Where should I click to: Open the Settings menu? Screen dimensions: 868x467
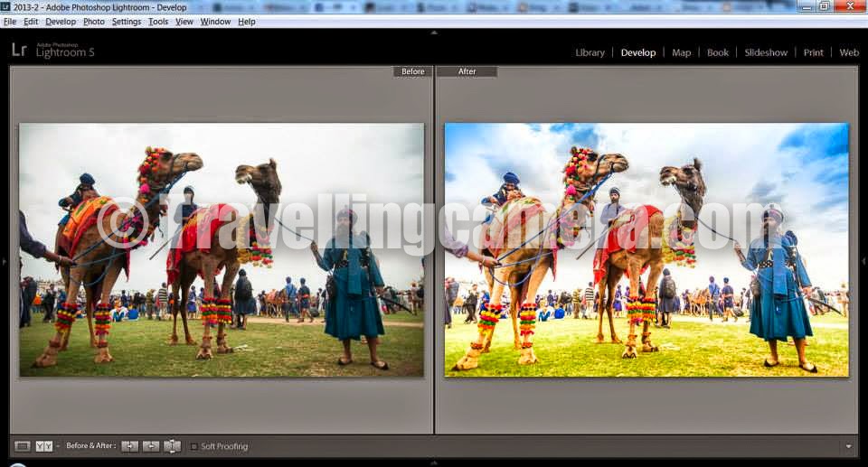(x=127, y=22)
